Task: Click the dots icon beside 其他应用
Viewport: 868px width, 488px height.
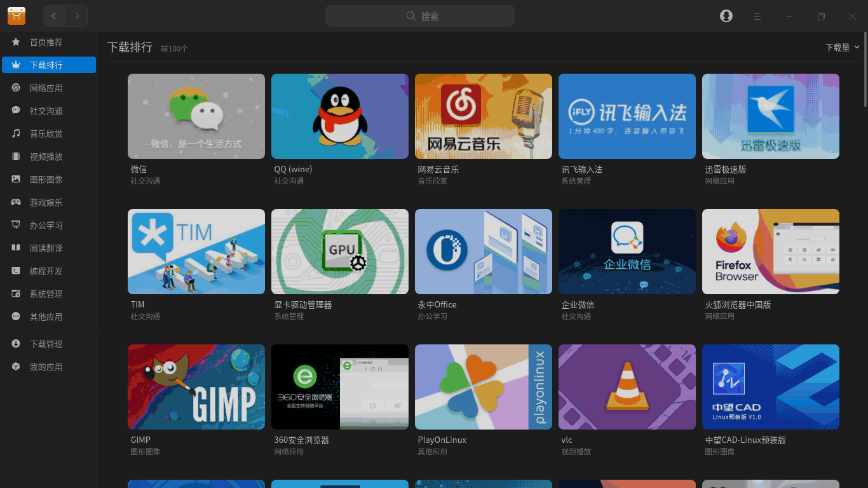Action: pyautogui.click(x=16, y=316)
